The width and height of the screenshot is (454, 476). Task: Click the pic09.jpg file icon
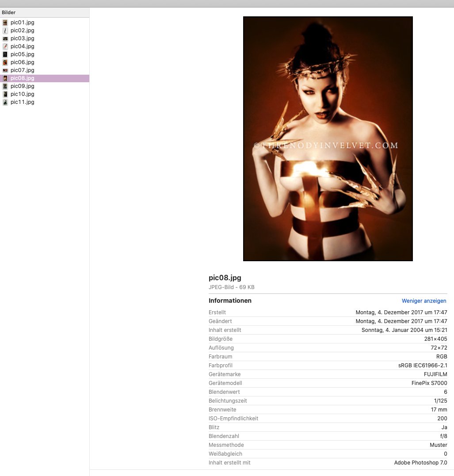(x=5, y=86)
